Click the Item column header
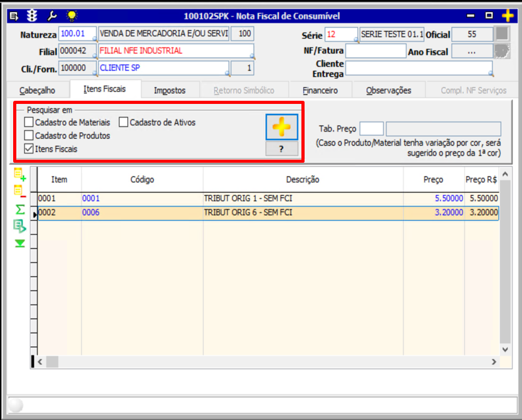Screen dimensions: 522x420 [60, 180]
